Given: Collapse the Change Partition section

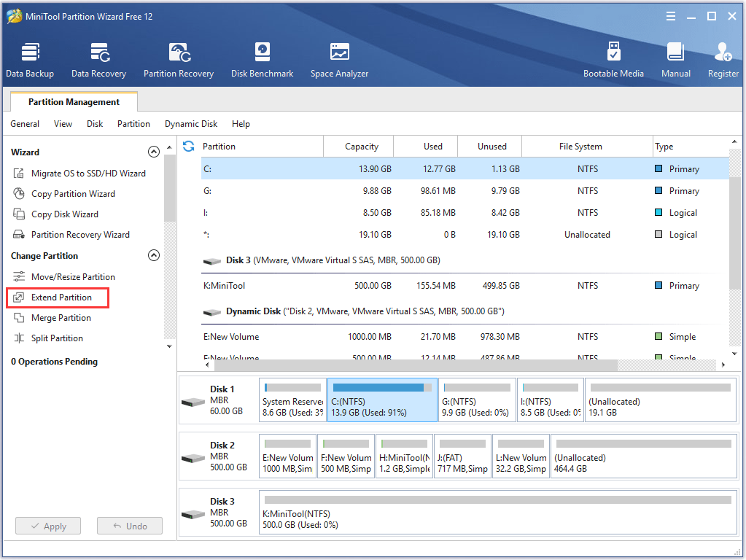Looking at the screenshot, I should [154, 255].
